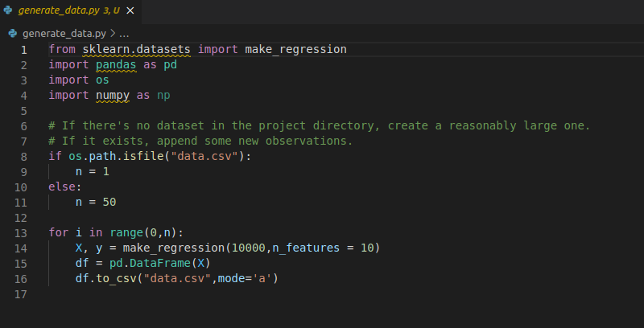Click the underlined numpy module name

pyautogui.click(x=113, y=96)
